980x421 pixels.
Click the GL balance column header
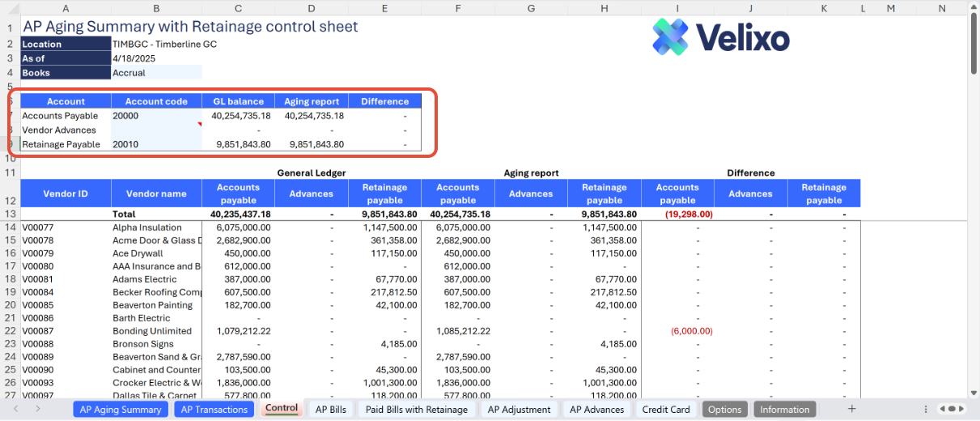pos(238,101)
